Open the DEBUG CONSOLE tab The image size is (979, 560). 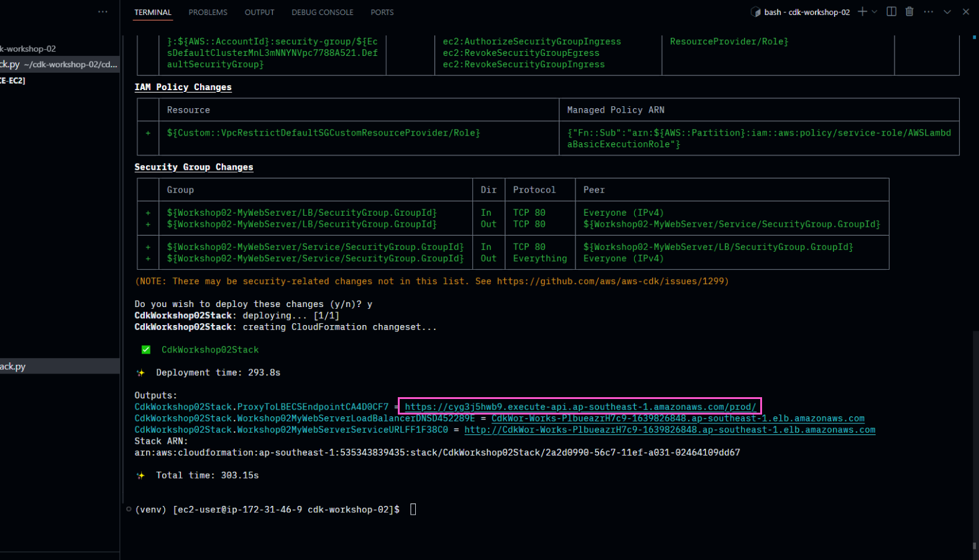(322, 12)
